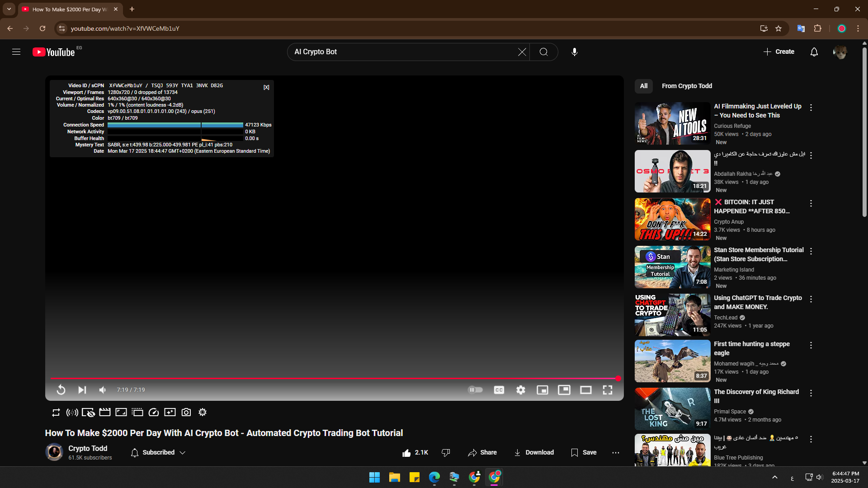
Task: Open options for Using ChatGPT to Trade Crypto
Action: [811, 299]
